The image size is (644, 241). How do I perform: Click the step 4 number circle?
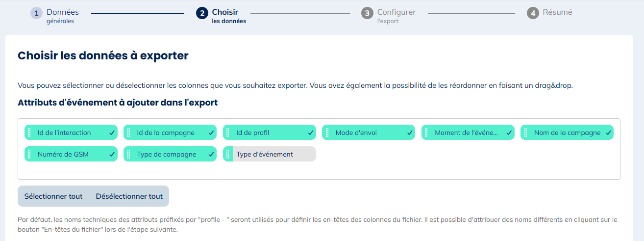pyautogui.click(x=533, y=13)
